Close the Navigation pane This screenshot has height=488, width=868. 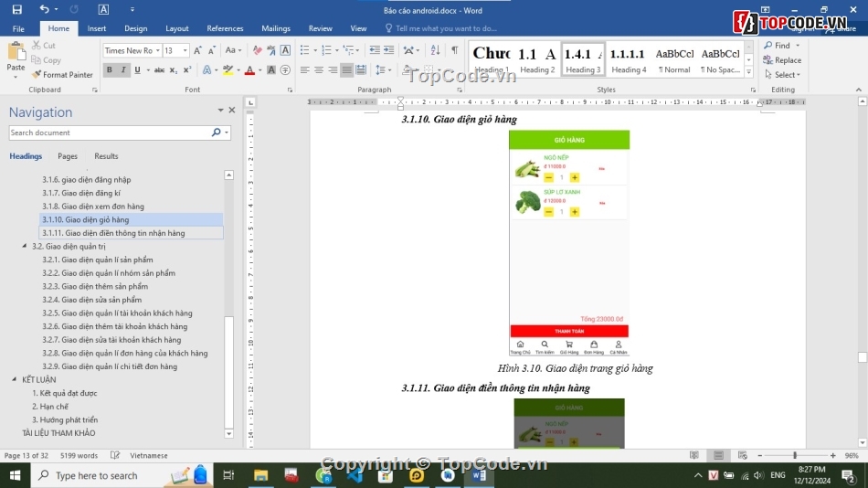(232, 110)
